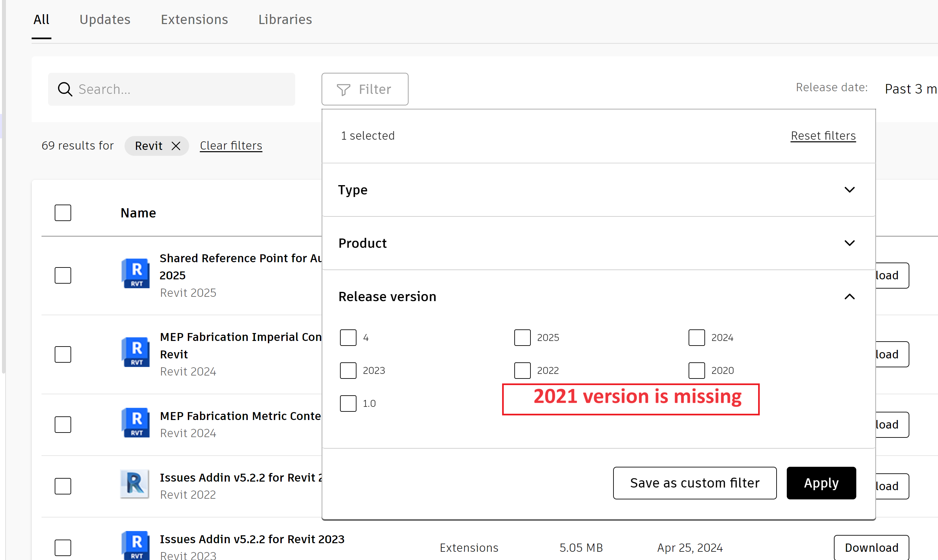Click the search magnifier icon
Screen dimensions: 938x560
(x=65, y=89)
